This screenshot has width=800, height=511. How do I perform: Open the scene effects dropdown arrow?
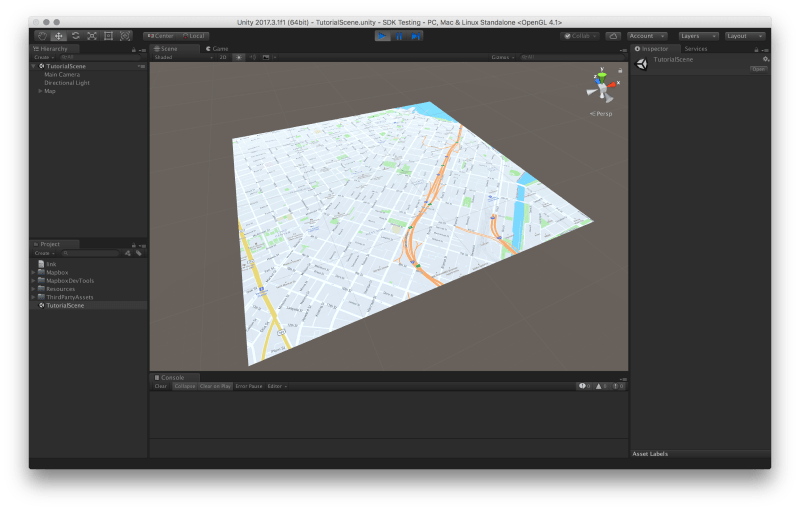(x=274, y=57)
